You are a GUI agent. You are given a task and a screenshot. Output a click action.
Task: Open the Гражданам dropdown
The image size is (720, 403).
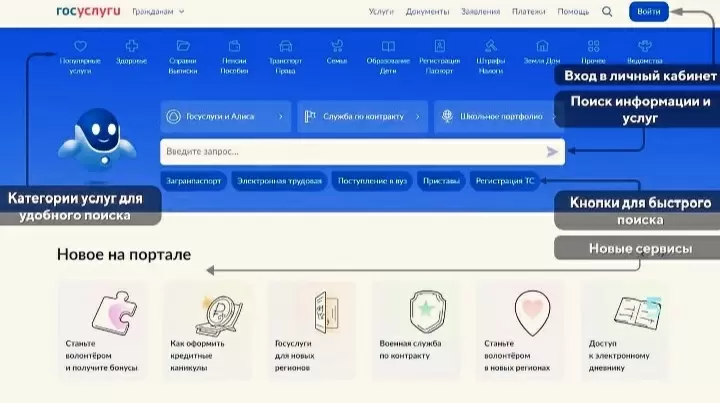(x=158, y=11)
